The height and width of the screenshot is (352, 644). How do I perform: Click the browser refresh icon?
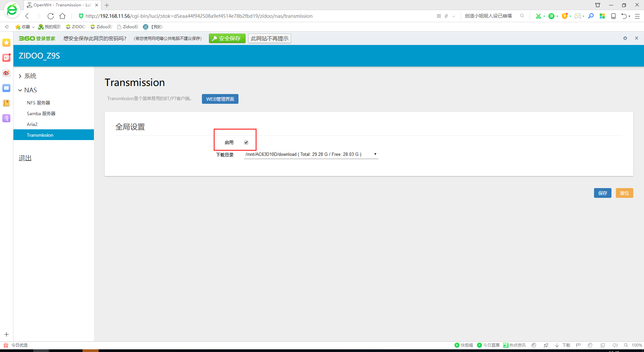[51, 16]
